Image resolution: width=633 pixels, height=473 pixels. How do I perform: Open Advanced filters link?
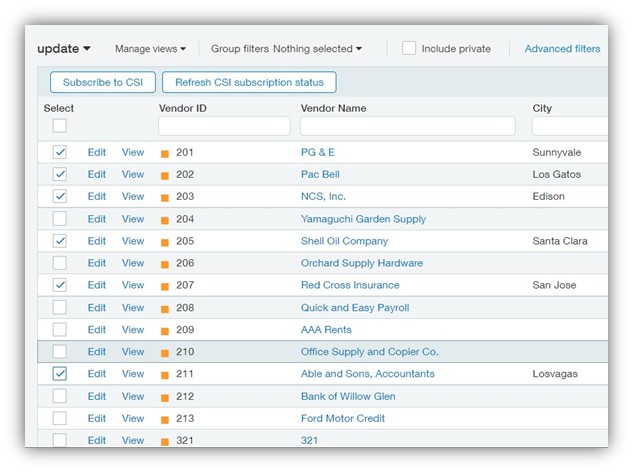(x=562, y=49)
